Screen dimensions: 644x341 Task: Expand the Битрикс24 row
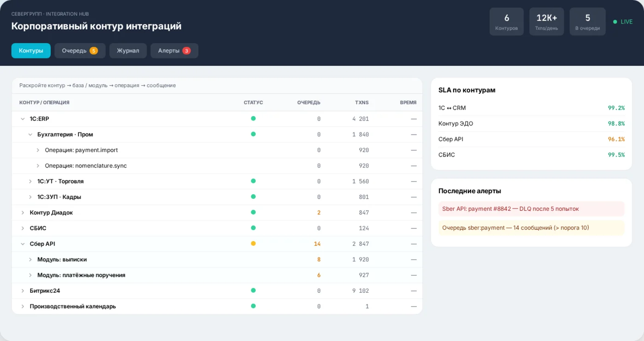[x=23, y=291]
